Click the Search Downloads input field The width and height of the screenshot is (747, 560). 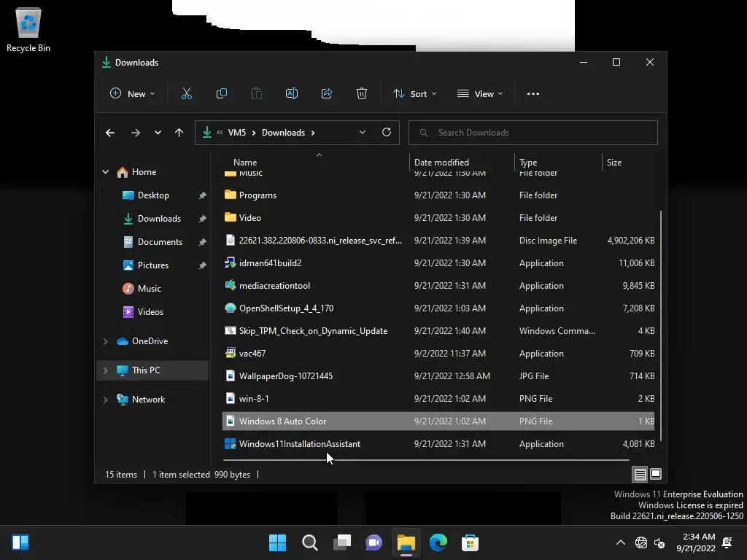[533, 133]
